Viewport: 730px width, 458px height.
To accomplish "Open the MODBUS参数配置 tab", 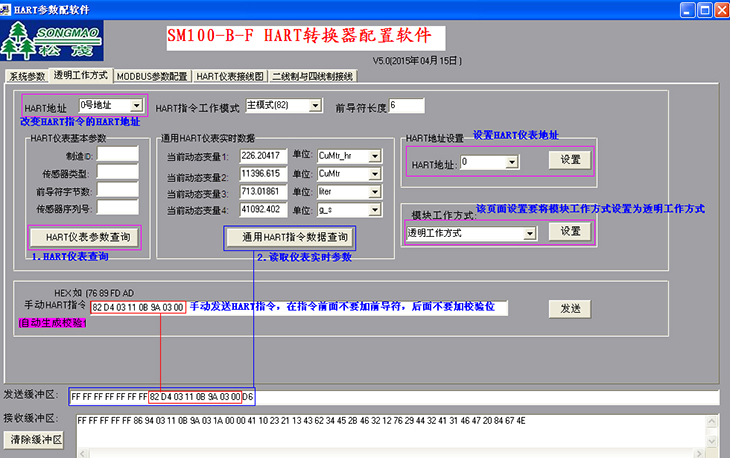I will point(152,76).
